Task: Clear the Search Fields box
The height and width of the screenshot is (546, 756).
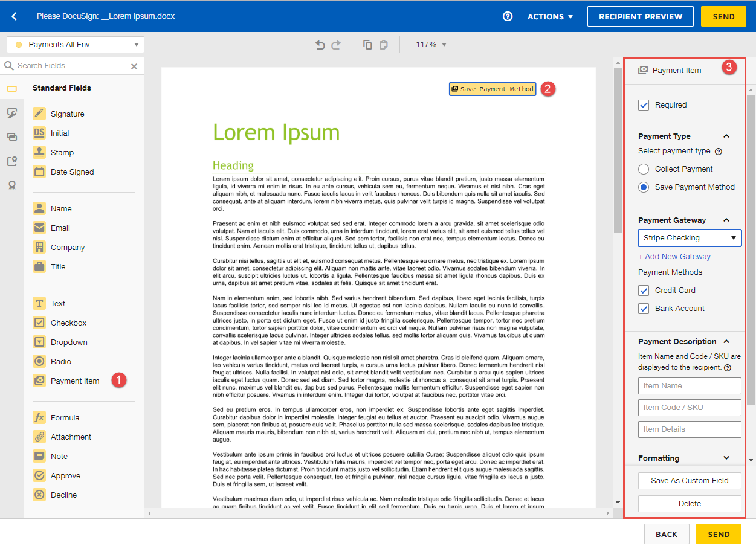Action: pos(134,66)
